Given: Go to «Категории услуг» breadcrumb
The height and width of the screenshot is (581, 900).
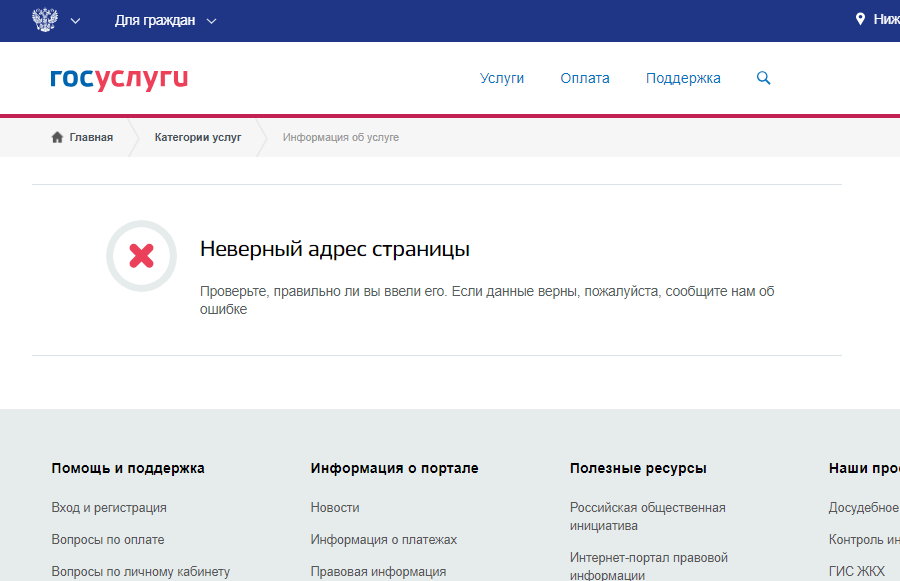Looking at the screenshot, I should pos(198,137).
